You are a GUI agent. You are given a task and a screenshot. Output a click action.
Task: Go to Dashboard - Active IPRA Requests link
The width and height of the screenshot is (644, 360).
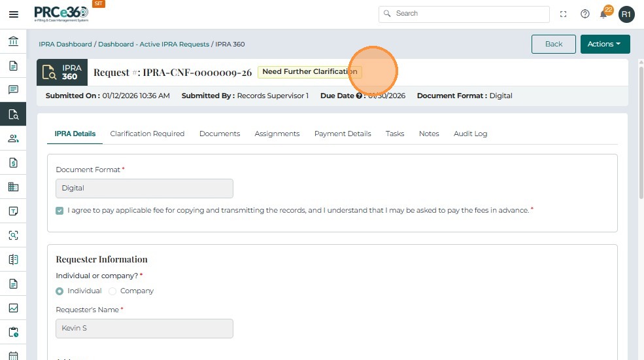154,45
